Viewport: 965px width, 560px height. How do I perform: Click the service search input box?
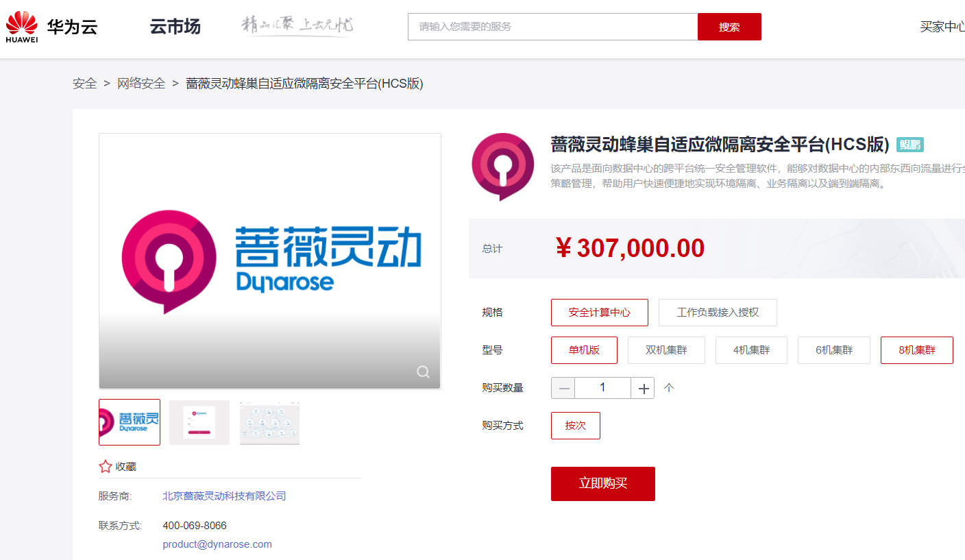[553, 27]
